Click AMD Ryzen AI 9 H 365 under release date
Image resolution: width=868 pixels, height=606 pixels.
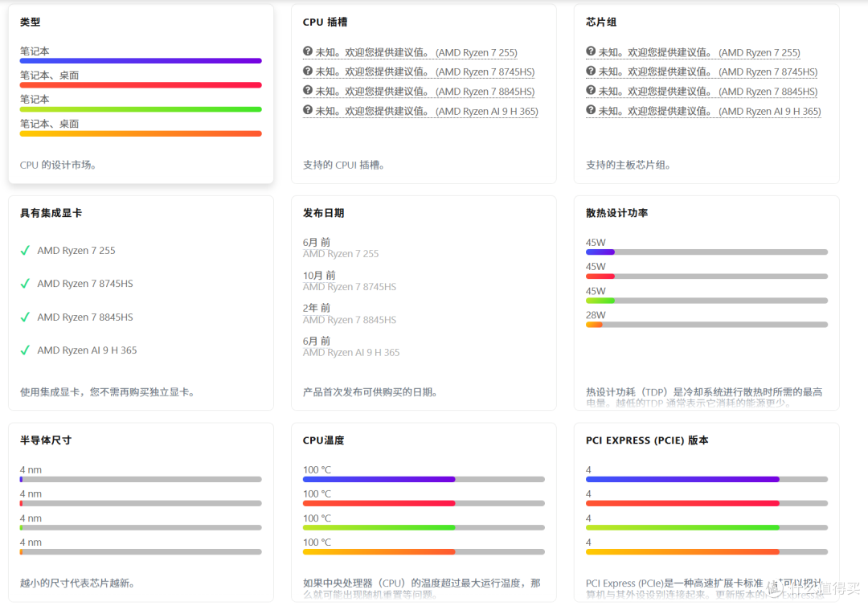click(351, 353)
